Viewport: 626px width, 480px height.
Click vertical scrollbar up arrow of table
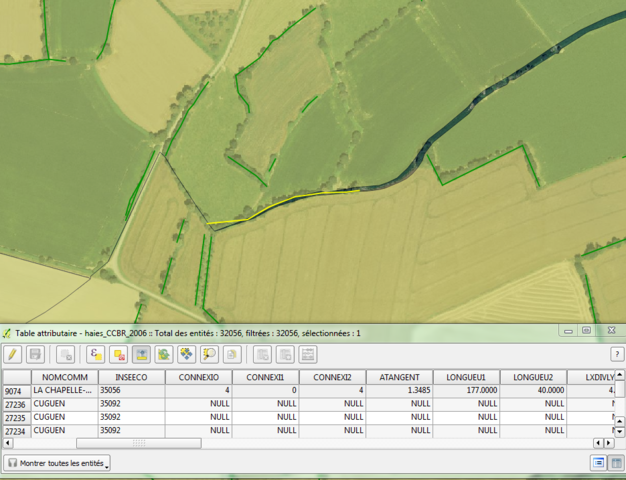coord(619,375)
